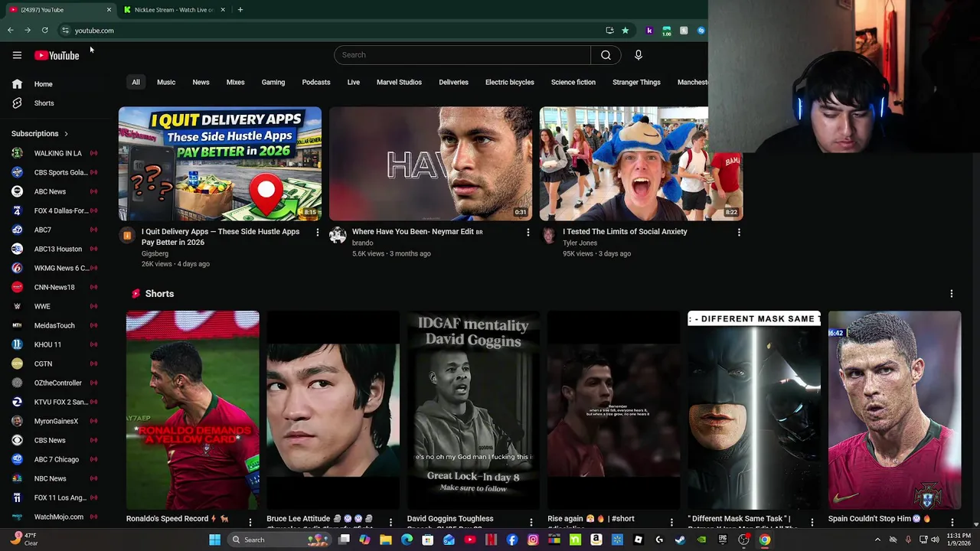The width and height of the screenshot is (980, 551).
Task: Go back in browser history
Action: pos(11,31)
